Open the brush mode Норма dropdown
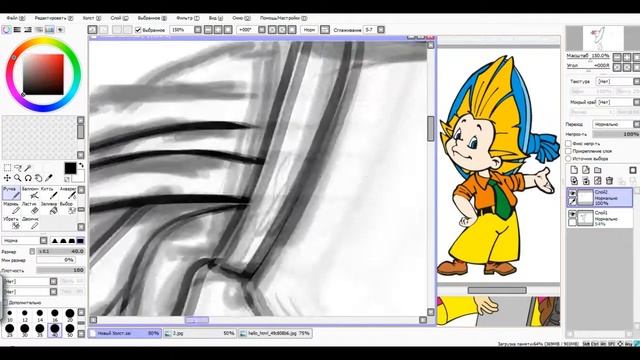Image resolution: width=640 pixels, height=360 pixels. click(x=25, y=240)
